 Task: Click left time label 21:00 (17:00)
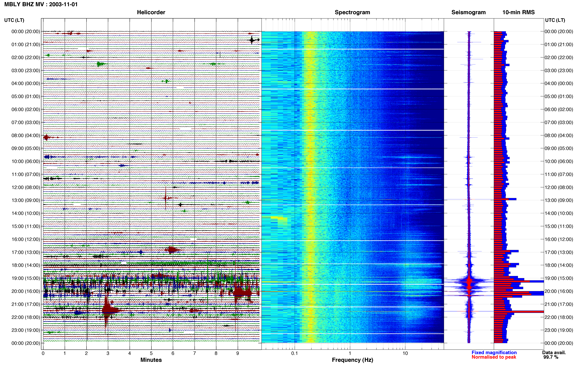26,304
